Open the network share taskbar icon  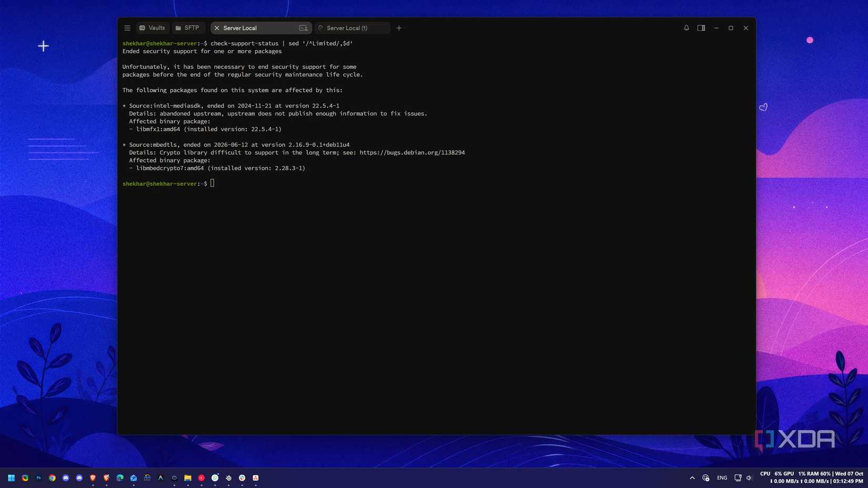(x=147, y=478)
